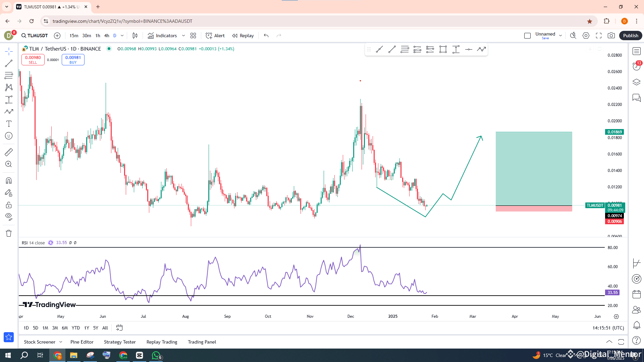This screenshot has height=362, width=644.
Task: Open the indicators favorites dropdown arrow
Action: click(183, 36)
